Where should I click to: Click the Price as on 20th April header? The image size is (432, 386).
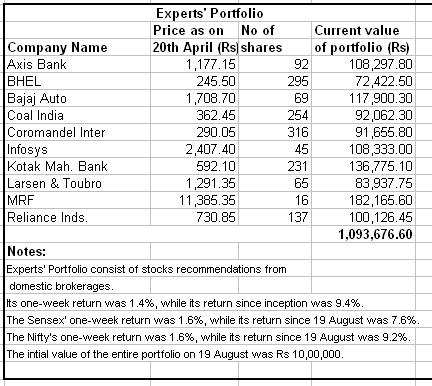[x=195, y=39]
